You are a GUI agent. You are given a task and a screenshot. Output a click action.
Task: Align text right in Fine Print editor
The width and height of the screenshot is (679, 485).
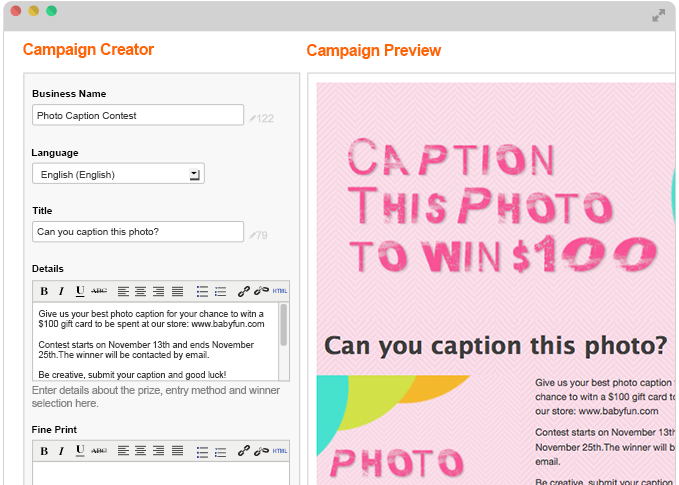pyautogui.click(x=158, y=451)
